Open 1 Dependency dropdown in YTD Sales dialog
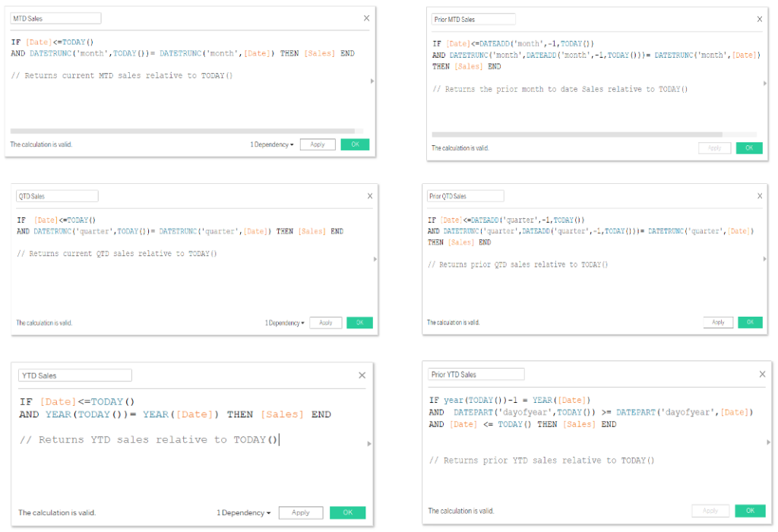Screen dimensions: 778x532 [x=243, y=513]
